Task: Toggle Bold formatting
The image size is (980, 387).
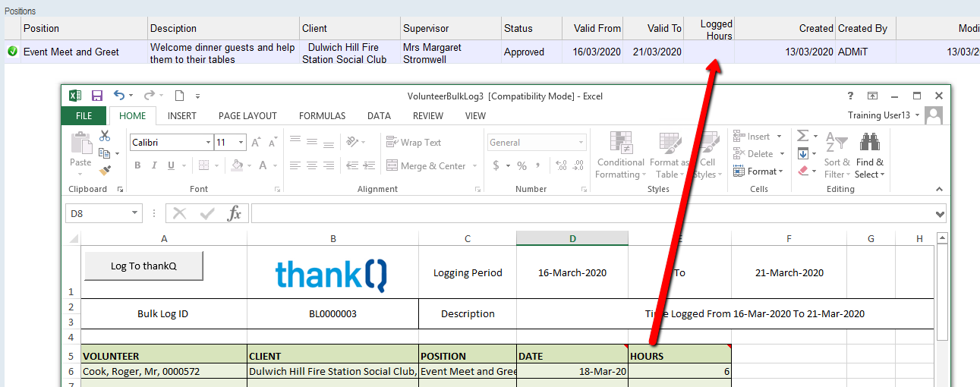Action: point(137,165)
